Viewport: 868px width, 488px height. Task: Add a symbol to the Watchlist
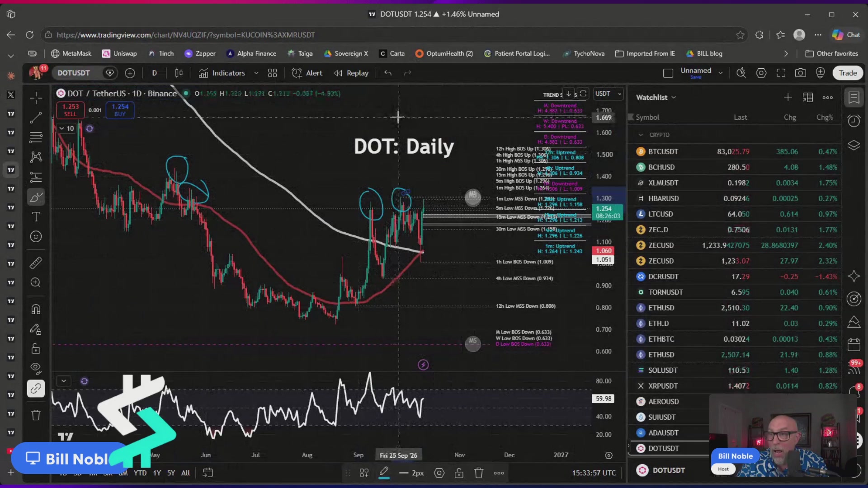point(788,97)
